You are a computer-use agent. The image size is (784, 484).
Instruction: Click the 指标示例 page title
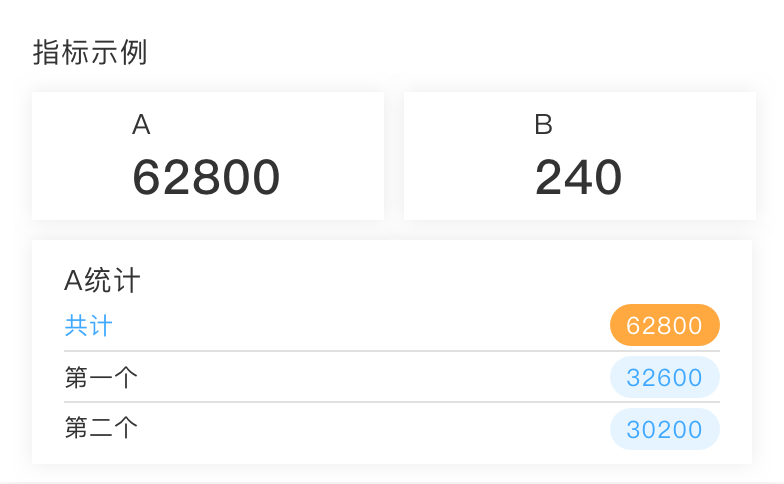coord(90,53)
